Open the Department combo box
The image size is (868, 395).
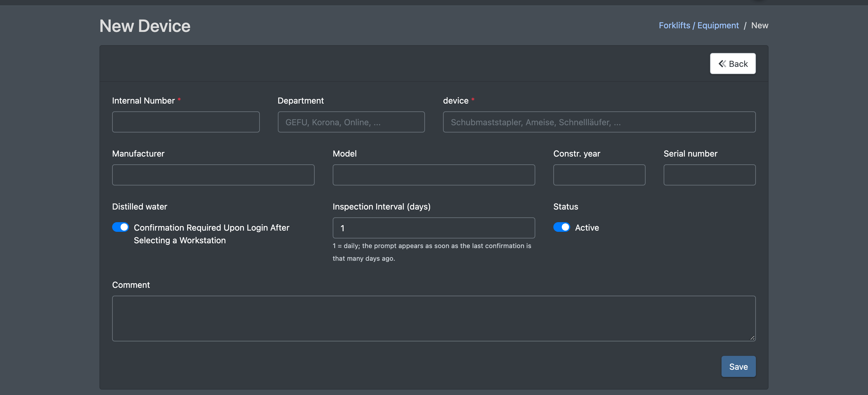coord(351,122)
